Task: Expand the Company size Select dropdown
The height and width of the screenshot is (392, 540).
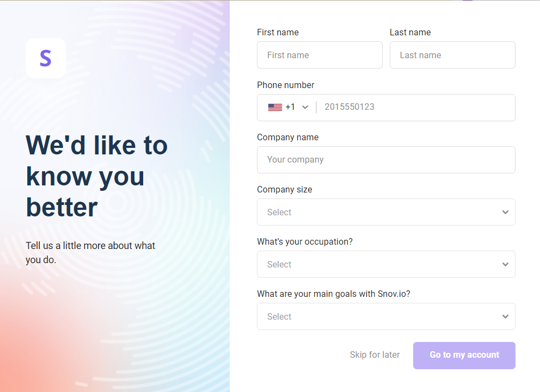Action: pyautogui.click(x=386, y=212)
